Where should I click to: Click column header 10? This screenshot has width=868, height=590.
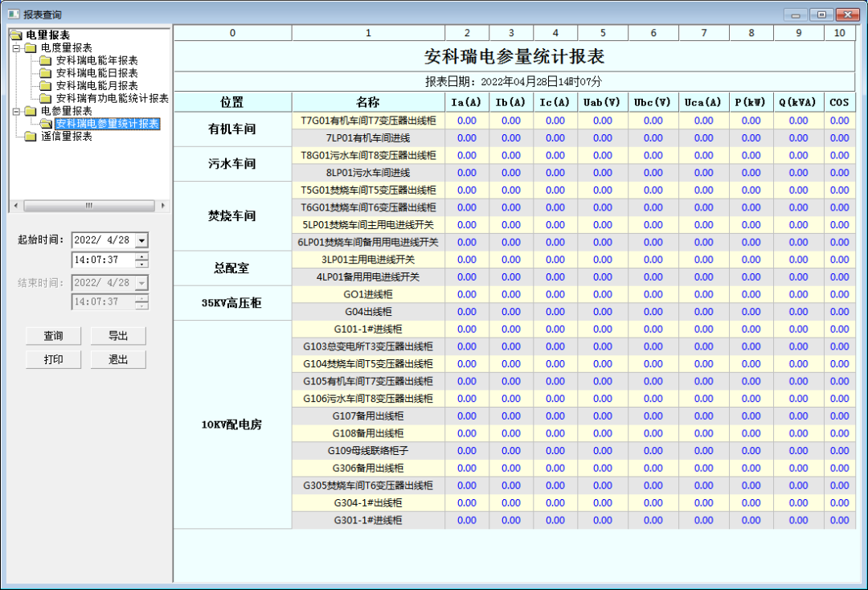[x=840, y=33]
